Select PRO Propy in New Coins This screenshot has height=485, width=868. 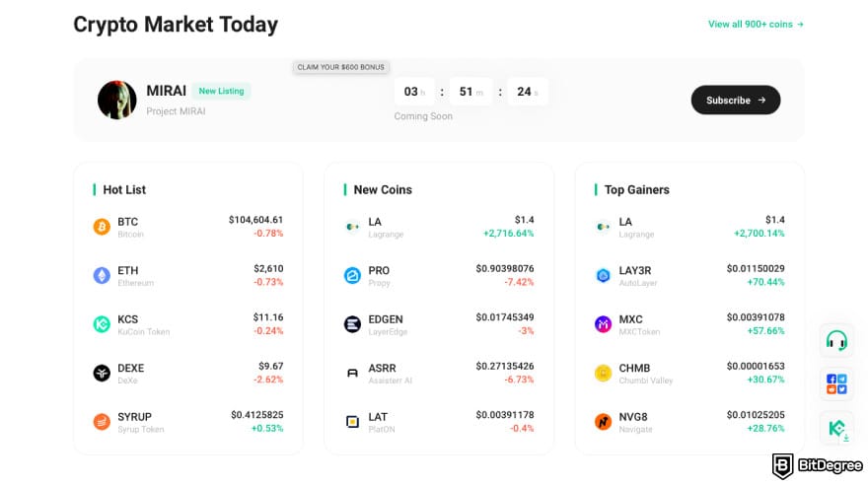[439, 275]
